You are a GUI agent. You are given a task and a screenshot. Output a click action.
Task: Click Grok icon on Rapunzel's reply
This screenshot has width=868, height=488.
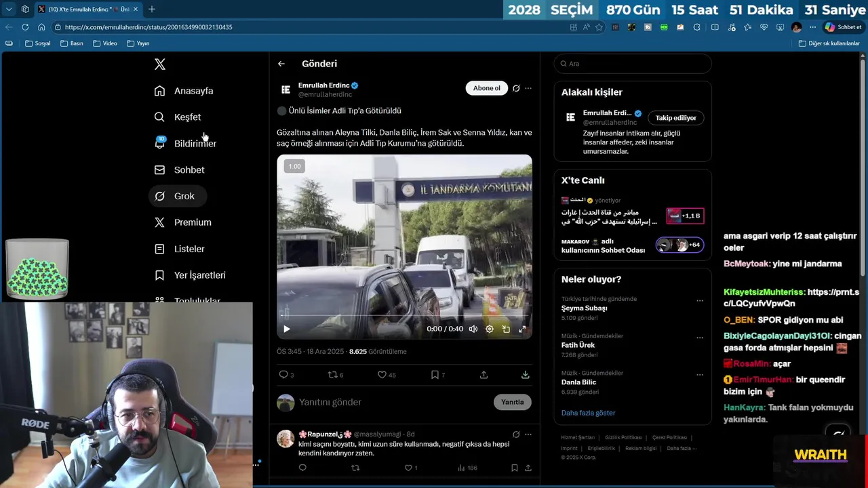(516, 434)
